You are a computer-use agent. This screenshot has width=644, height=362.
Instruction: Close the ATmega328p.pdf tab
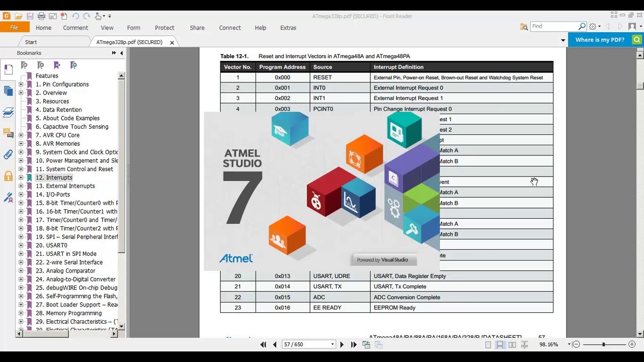pyautogui.click(x=172, y=43)
